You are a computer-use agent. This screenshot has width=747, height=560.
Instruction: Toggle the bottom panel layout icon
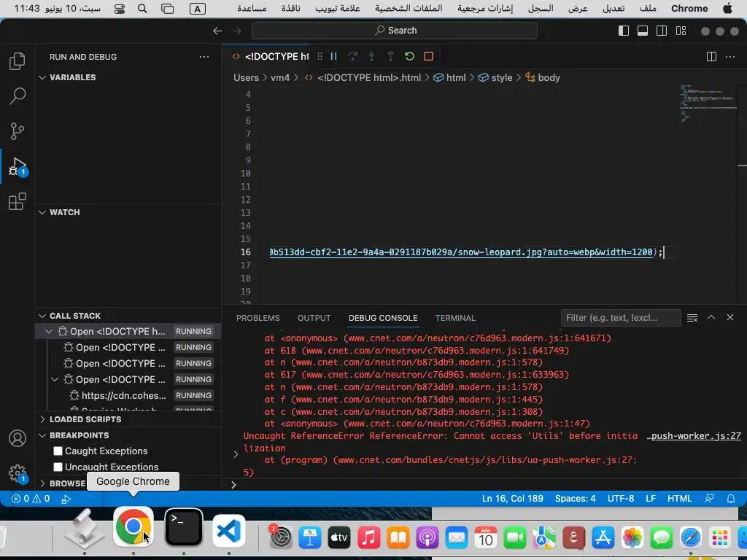[643, 31]
